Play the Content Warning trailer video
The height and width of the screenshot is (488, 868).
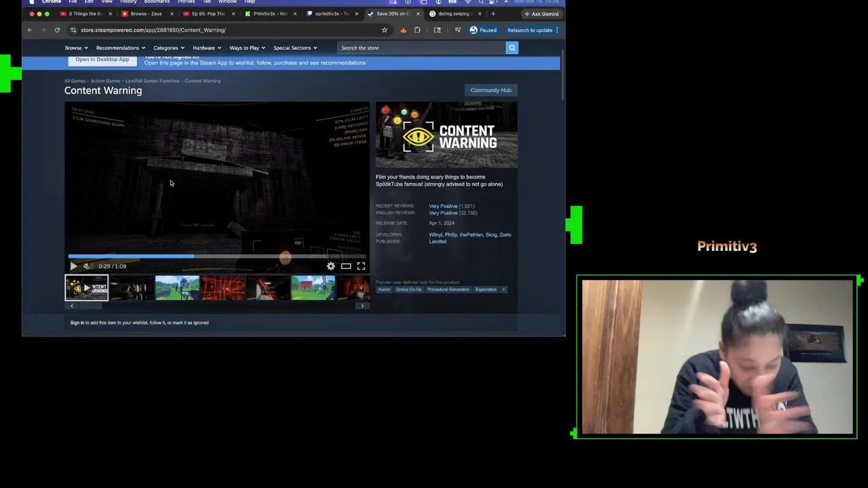click(x=73, y=266)
